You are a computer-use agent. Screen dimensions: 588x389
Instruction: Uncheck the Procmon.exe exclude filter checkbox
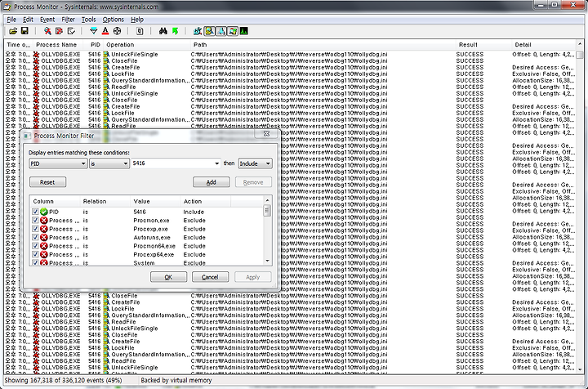point(35,221)
